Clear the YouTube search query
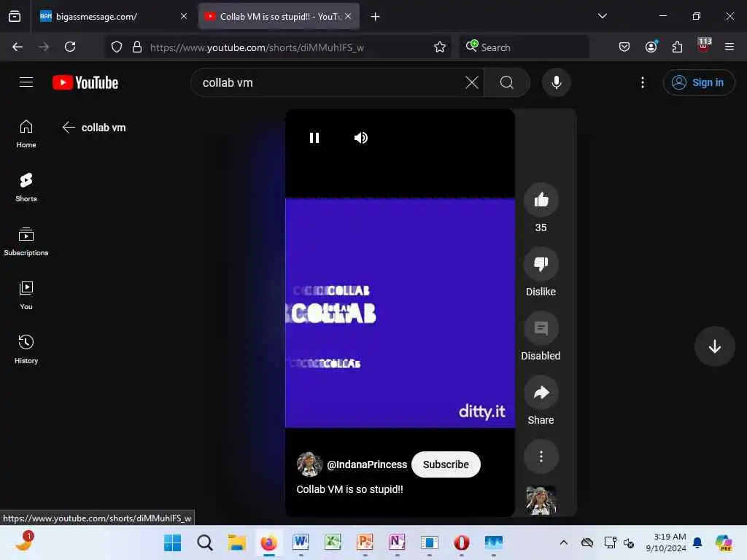Image resolution: width=747 pixels, height=560 pixels. click(x=472, y=82)
